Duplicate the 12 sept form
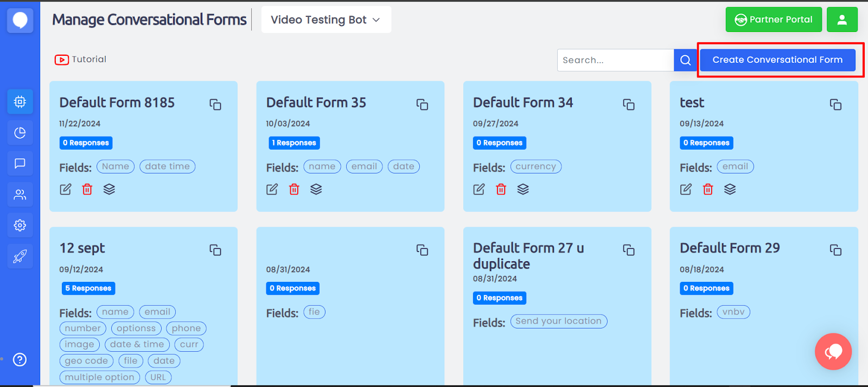Screen dimensions: 868x387 click(x=215, y=250)
